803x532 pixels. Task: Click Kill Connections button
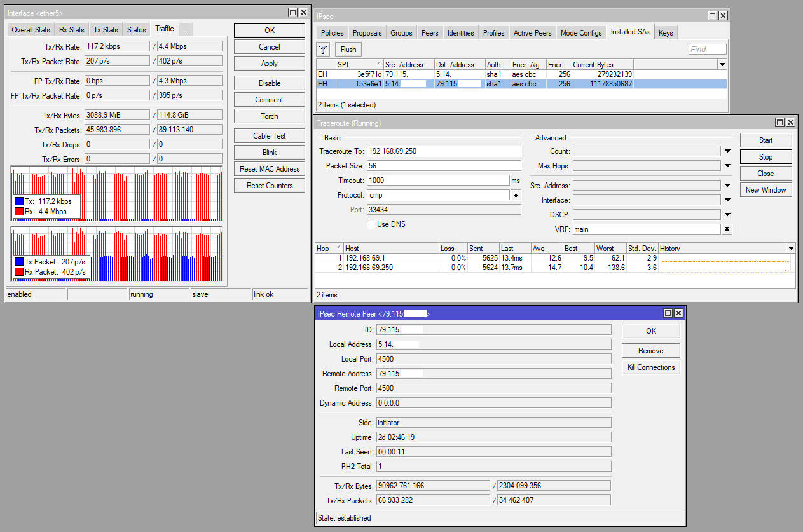click(x=651, y=367)
